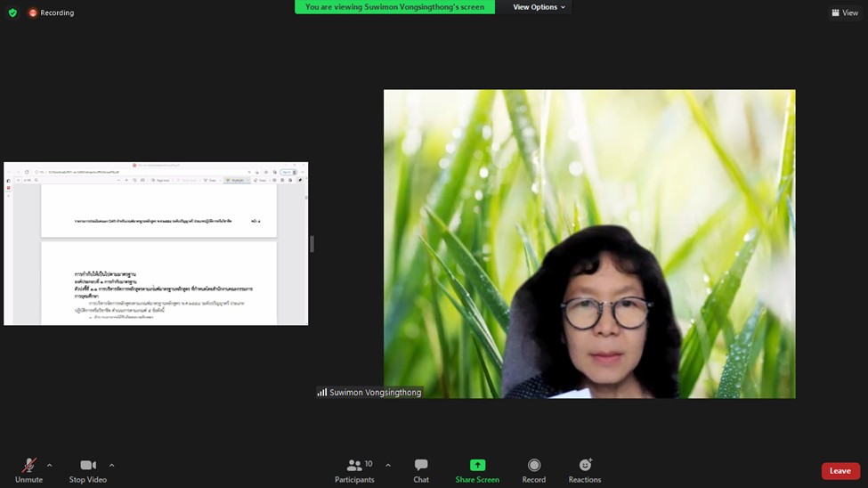
Task: Click the red Recording indicator
Action: pos(52,12)
